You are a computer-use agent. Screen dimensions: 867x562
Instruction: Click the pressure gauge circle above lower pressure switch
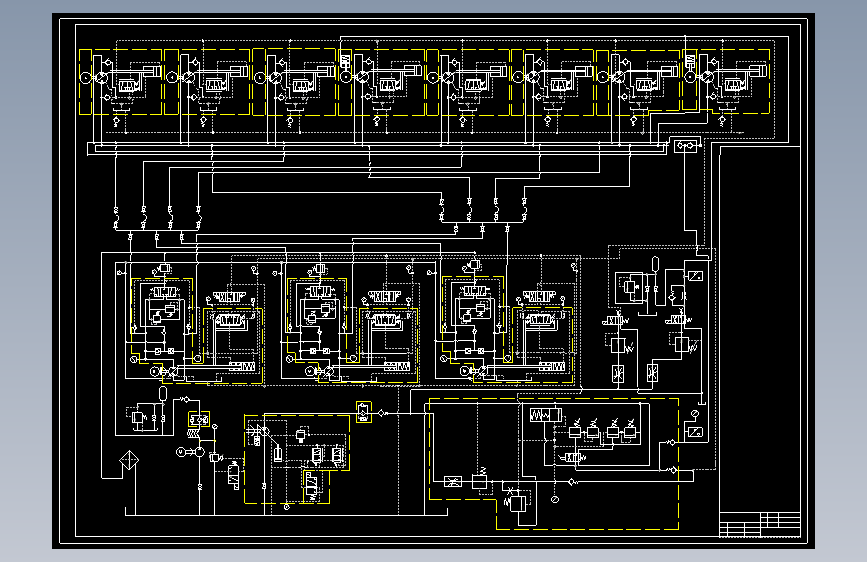click(x=696, y=414)
